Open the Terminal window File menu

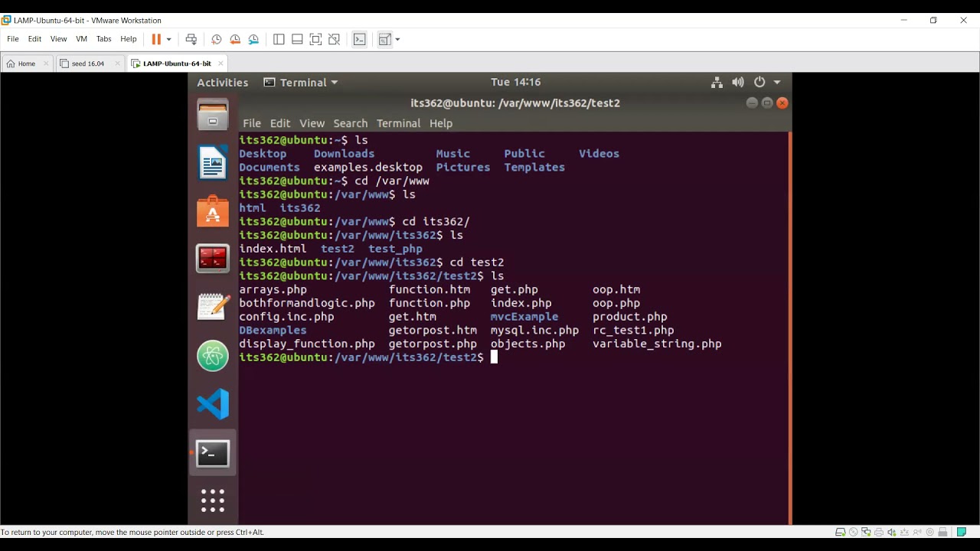tap(252, 123)
